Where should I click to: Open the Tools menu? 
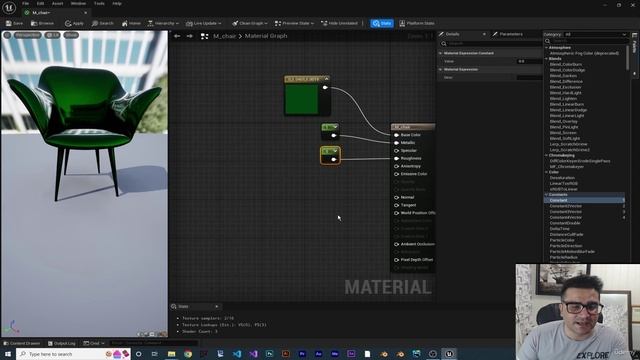point(99,3)
